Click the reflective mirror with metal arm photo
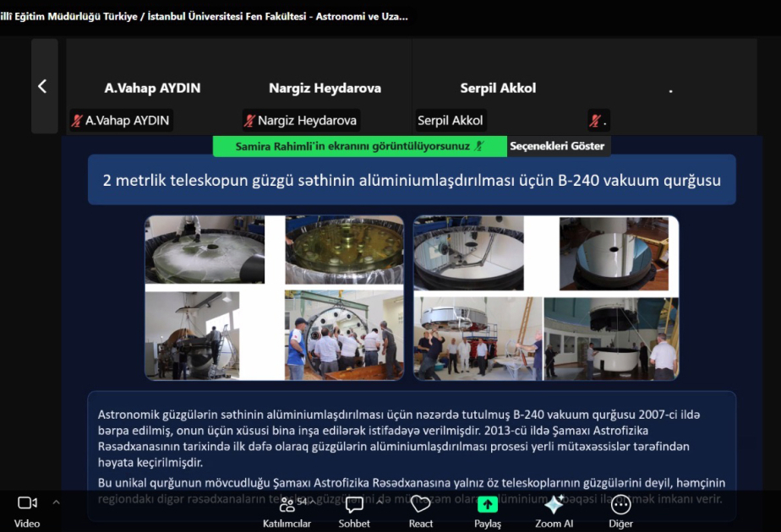This screenshot has width=781, height=532. [469, 252]
